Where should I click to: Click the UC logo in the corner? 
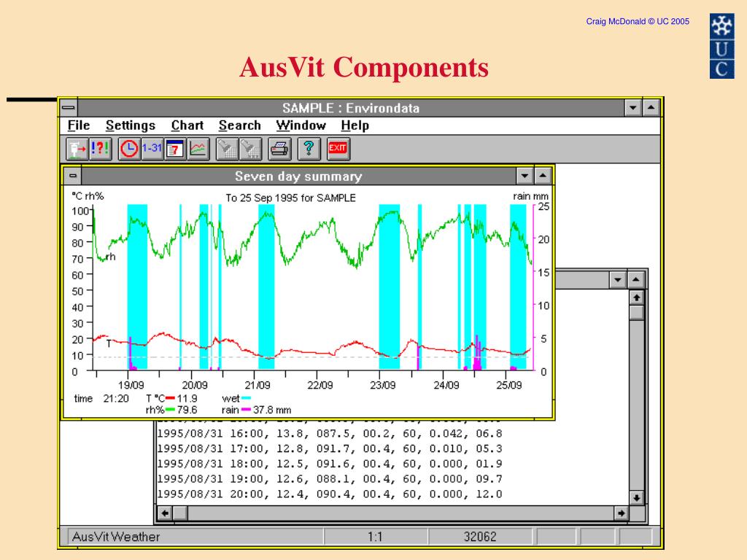(x=721, y=46)
